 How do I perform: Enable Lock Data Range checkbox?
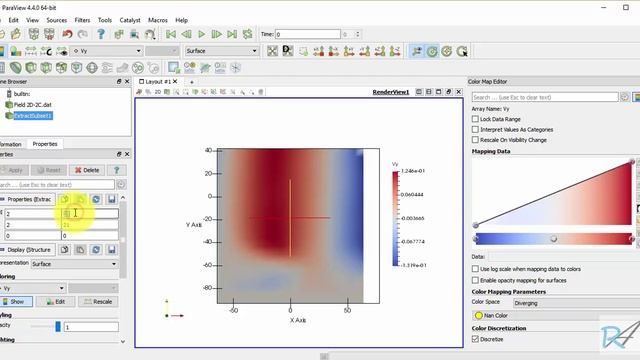[x=475, y=119]
